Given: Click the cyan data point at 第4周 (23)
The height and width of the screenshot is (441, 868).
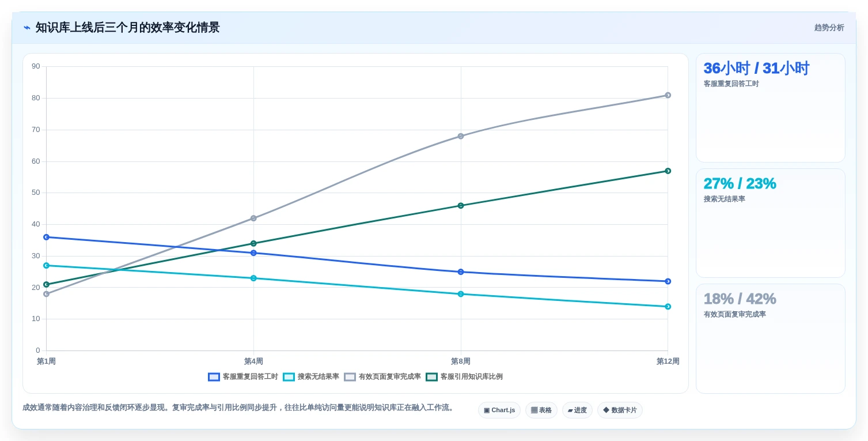Looking at the screenshot, I should coord(253,278).
